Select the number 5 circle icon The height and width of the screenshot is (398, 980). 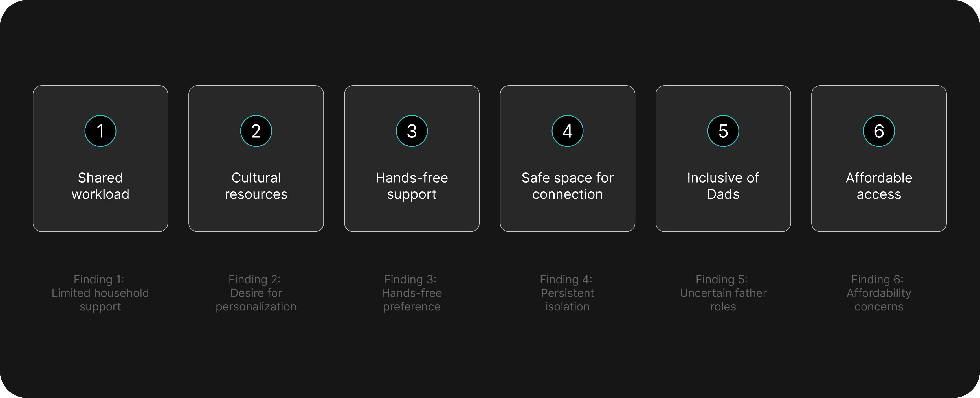coord(723,131)
